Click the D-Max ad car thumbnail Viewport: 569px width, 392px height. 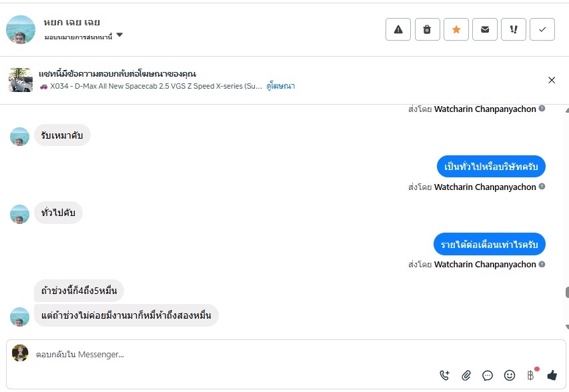coord(21,80)
